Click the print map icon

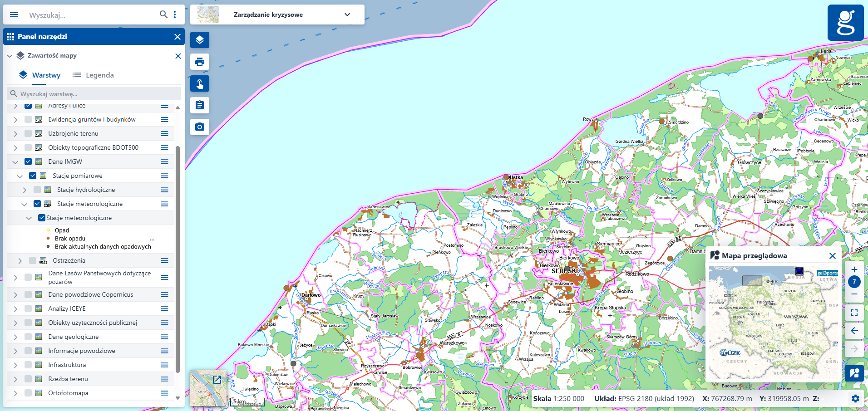pyautogui.click(x=200, y=62)
